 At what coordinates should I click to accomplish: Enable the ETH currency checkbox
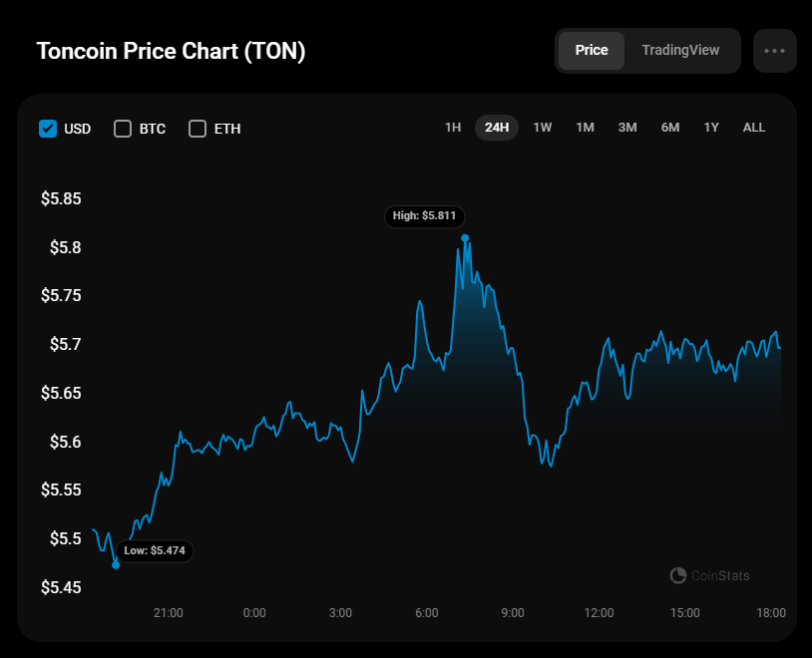[198, 129]
